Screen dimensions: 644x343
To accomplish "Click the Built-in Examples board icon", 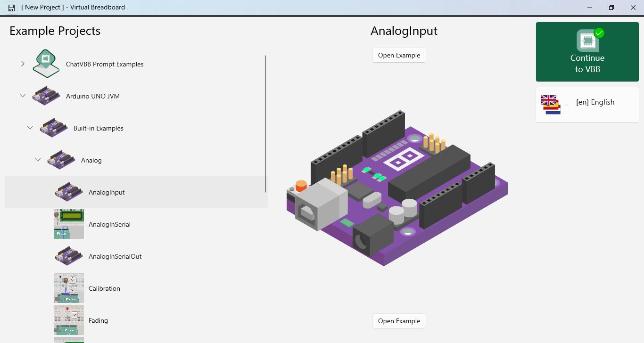I will click(54, 128).
